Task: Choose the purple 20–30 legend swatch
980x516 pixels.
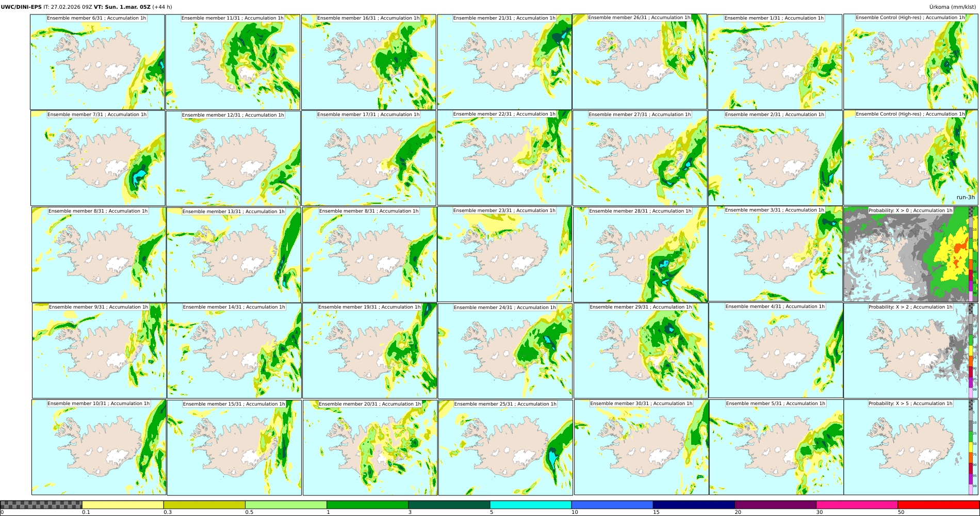Action: 775,505
